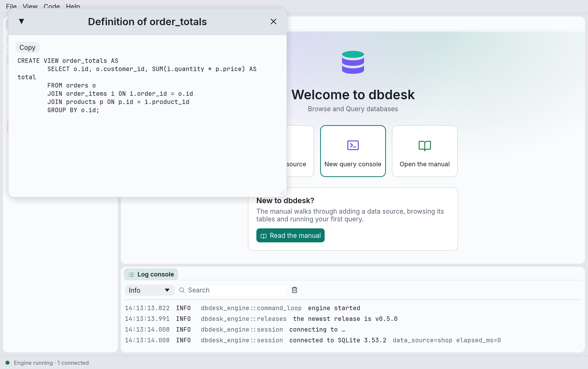Open the Help menu
This screenshot has height=369, width=588.
click(x=73, y=6)
